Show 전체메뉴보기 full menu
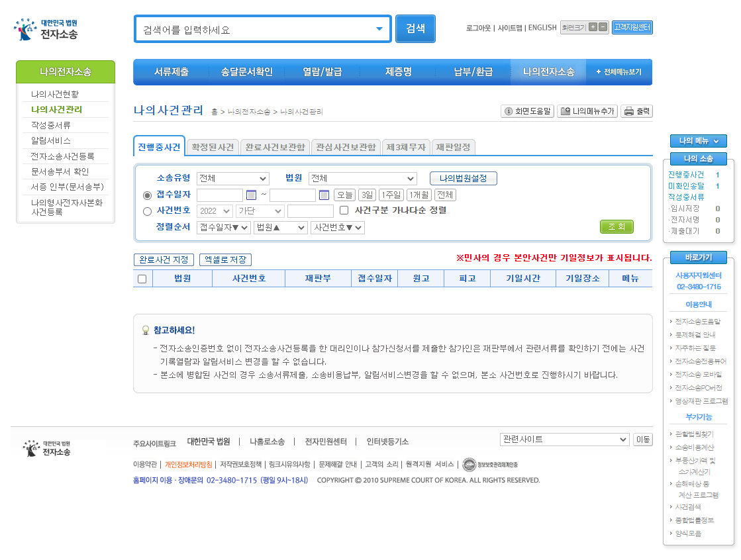This screenshot has width=741, height=560. pyautogui.click(x=618, y=72)
